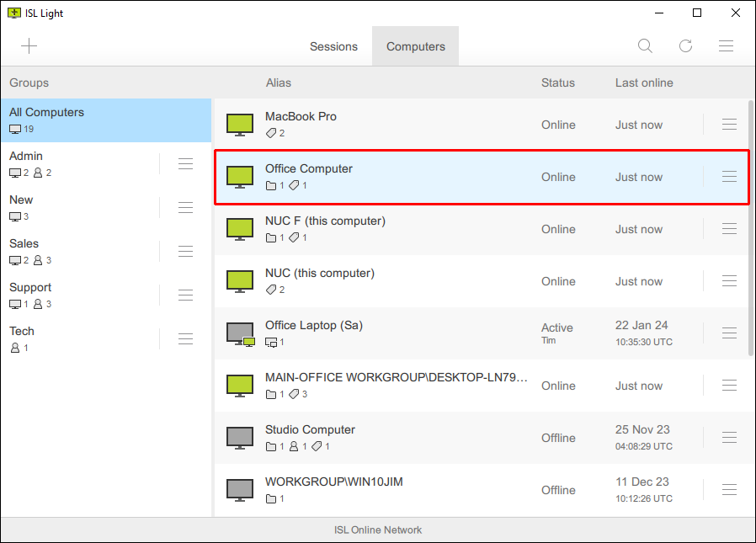756x543 pixels.
Task: Open the Studio Computer row menu
Action: [x=729, y=438]
